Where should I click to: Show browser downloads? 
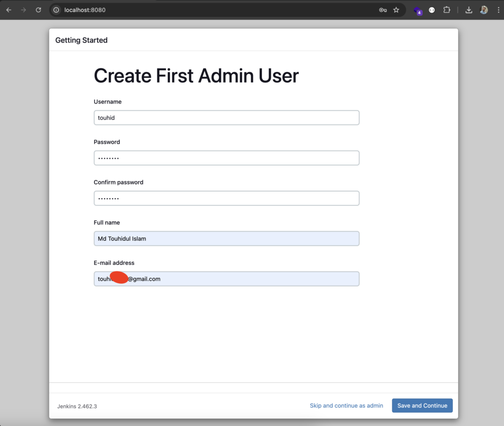pyautogui.click(x=469, y=10)
